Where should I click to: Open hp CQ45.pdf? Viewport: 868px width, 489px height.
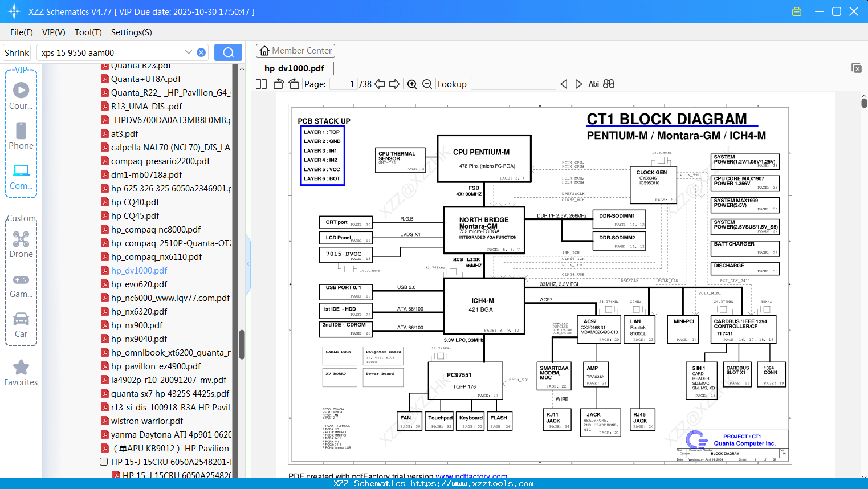(135, 216)
